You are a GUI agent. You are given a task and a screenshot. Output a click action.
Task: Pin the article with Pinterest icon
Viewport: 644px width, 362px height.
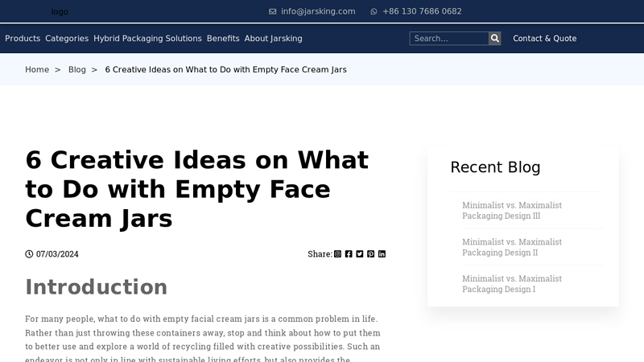click(x=371, y=254)
